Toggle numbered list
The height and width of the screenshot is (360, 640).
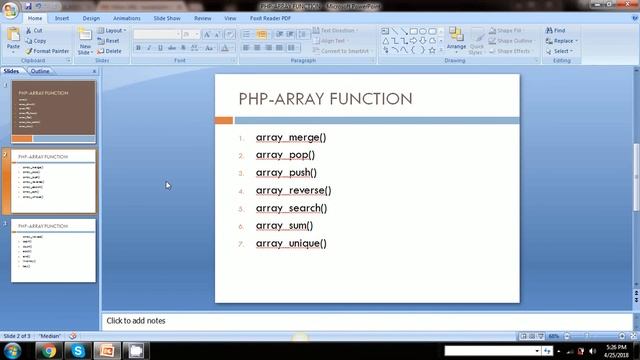coord(262,35)
